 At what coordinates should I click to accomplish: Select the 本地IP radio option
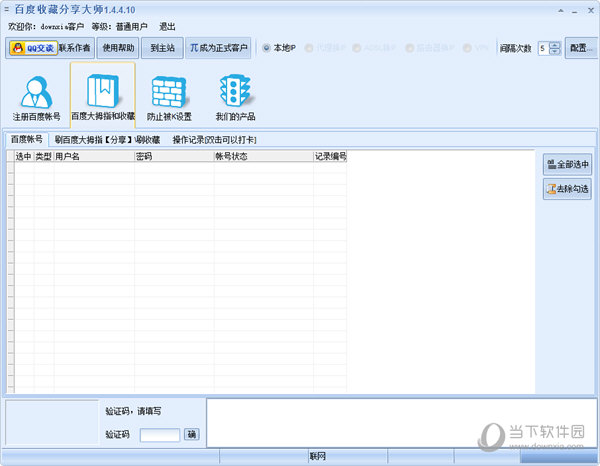click(266, 48)
